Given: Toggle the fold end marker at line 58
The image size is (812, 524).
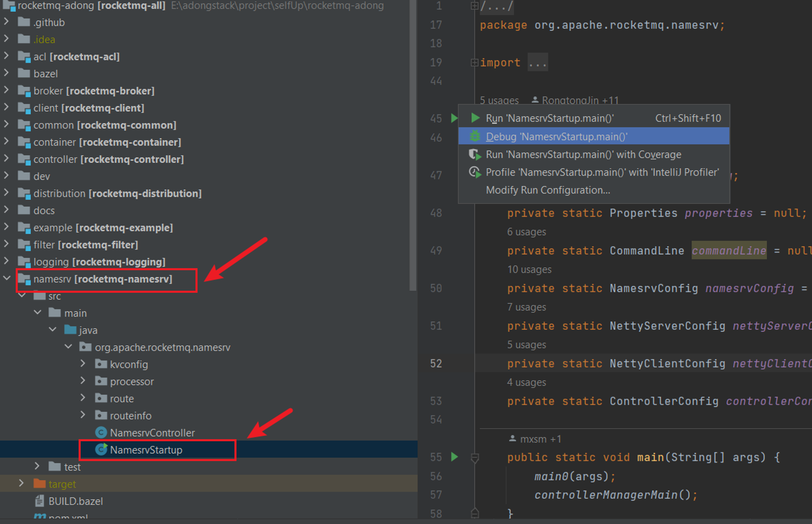Looking at the screenshot, I should 474,513.
